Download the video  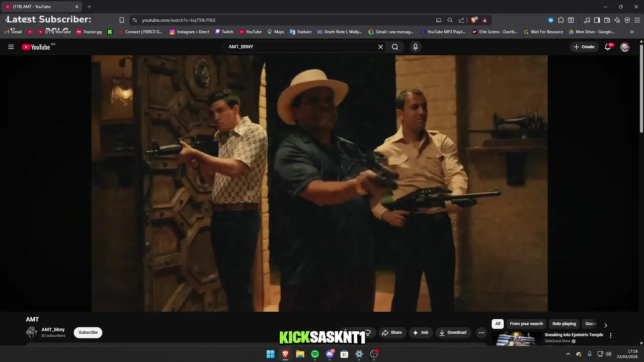[x=452, y=332]
